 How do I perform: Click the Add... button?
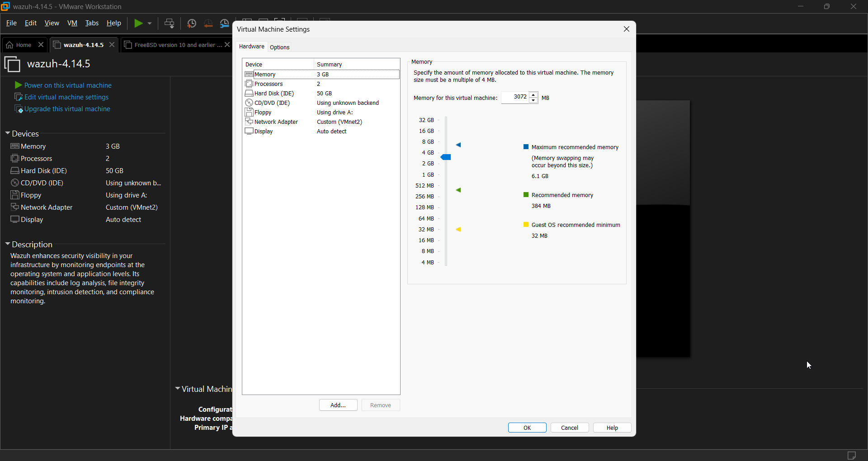coord(338,405)
